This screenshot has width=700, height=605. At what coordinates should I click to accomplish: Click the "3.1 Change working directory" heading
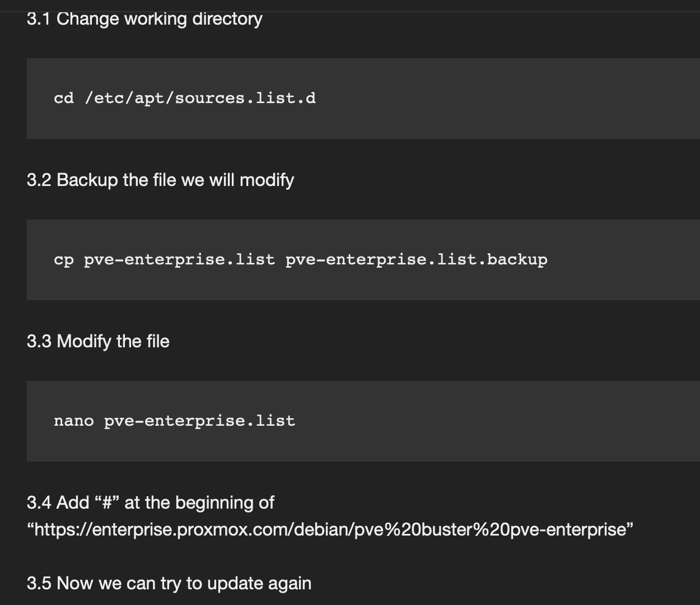tap(144, 18)
